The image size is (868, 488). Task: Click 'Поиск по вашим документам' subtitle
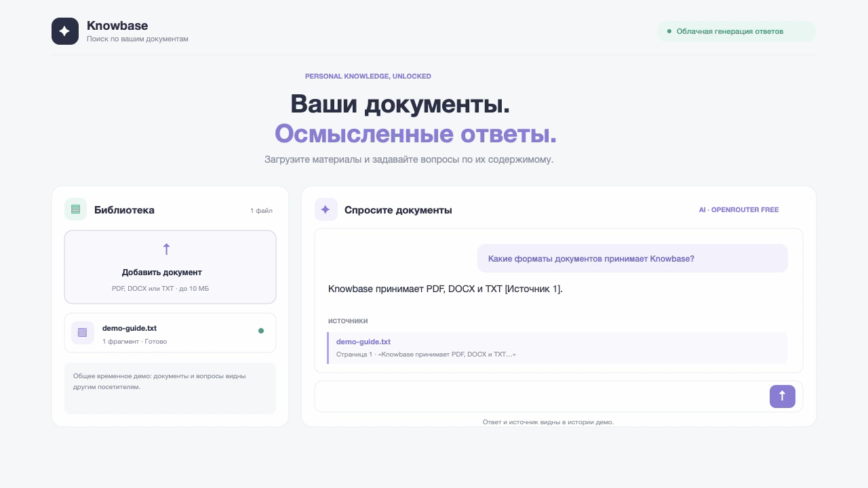click(x=138, y=39)
